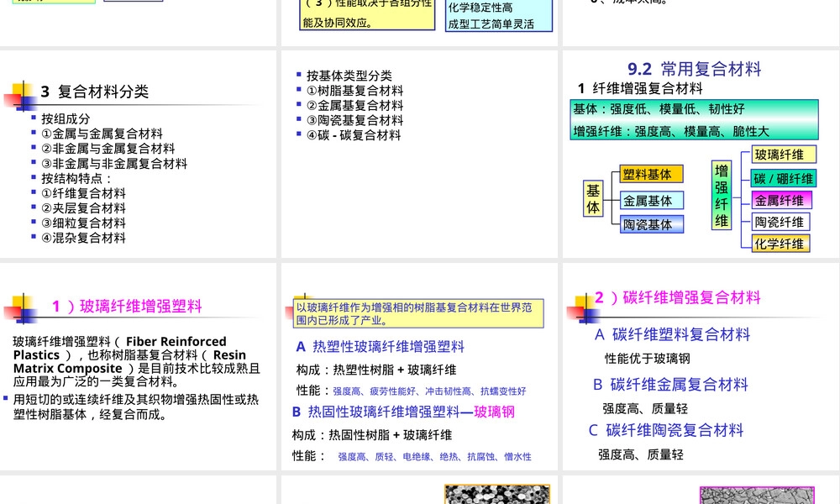The height and width of the screenshot is (504, 840).
Task: Select the yellow 基体 box
Action: click(593, 199)
